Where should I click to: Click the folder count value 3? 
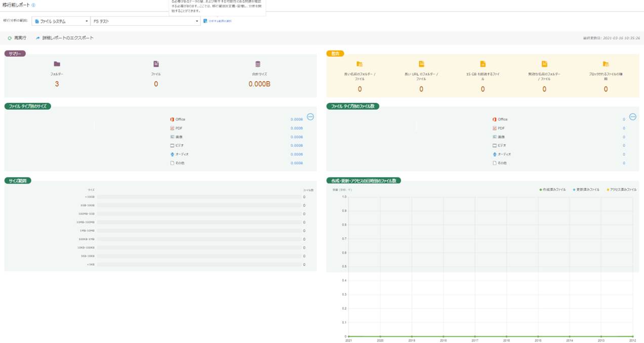pyautogui.click(x=57, y=84)
